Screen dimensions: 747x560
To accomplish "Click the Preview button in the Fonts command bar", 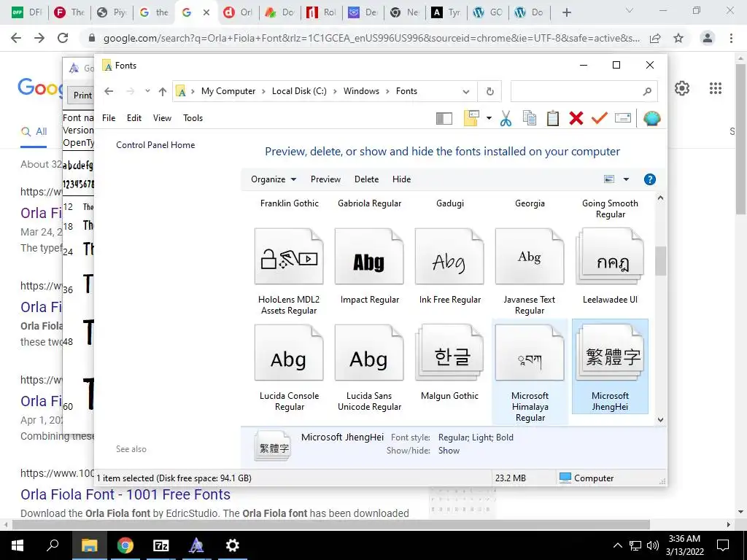I will pyautogui.click(x=325, y=179).
